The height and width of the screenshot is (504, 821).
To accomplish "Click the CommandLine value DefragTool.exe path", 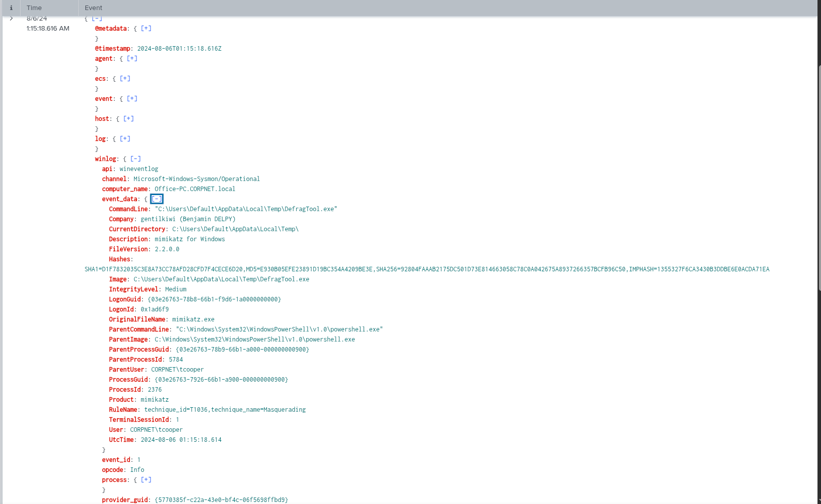I will (246, 209).
